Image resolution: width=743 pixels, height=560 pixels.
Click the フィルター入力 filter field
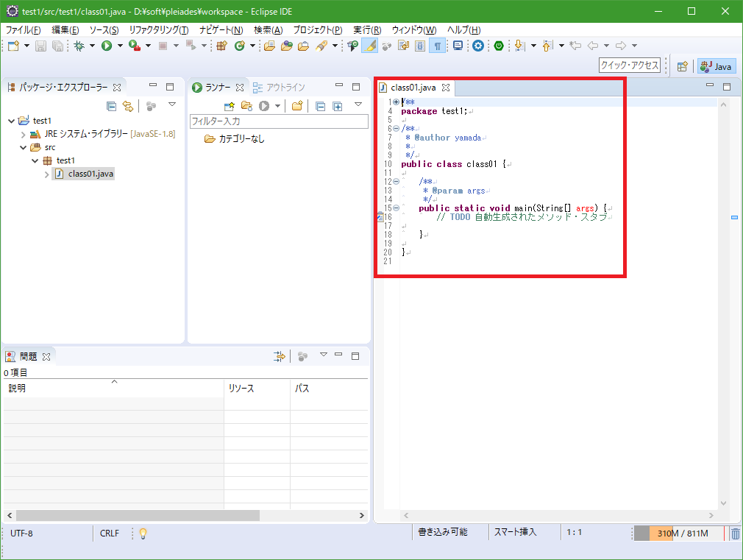click(x=278, y=121)
